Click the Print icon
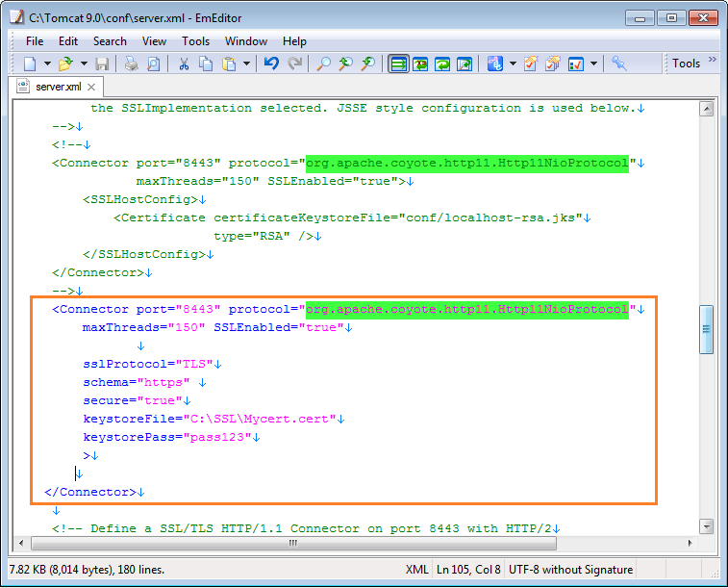Image resolution: width=728 pixels, height=588 pixels. (x=132, y=64)
